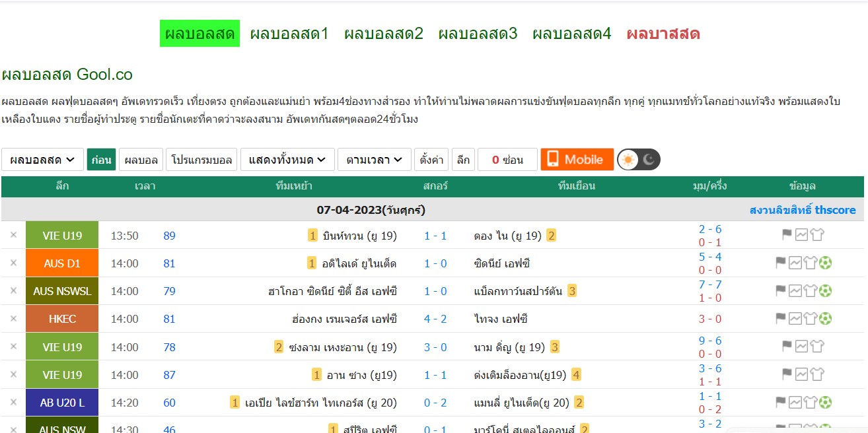Toggle dark mode with the sun/moon switch
This screenshot has width=868, height=433.
(638, 159)
